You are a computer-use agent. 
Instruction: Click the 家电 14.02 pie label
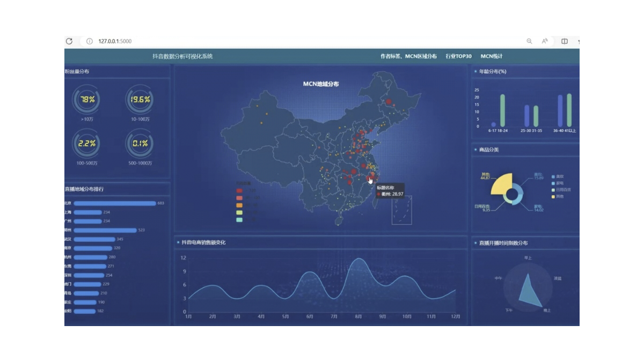538,208
